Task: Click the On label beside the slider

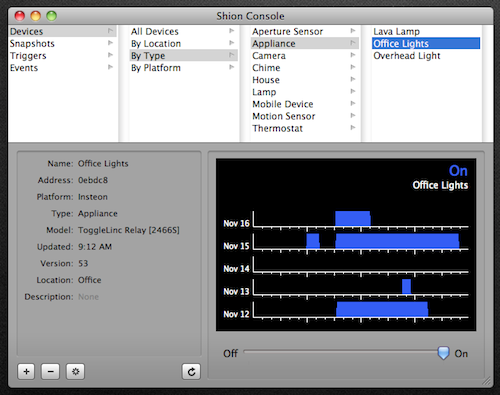Action: [x=461, y=353]
